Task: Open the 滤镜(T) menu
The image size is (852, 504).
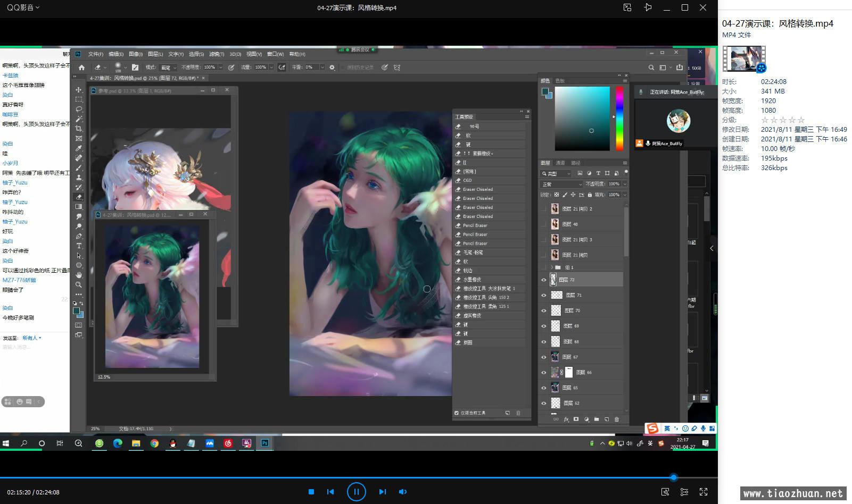Action: (x=217, y=54)
